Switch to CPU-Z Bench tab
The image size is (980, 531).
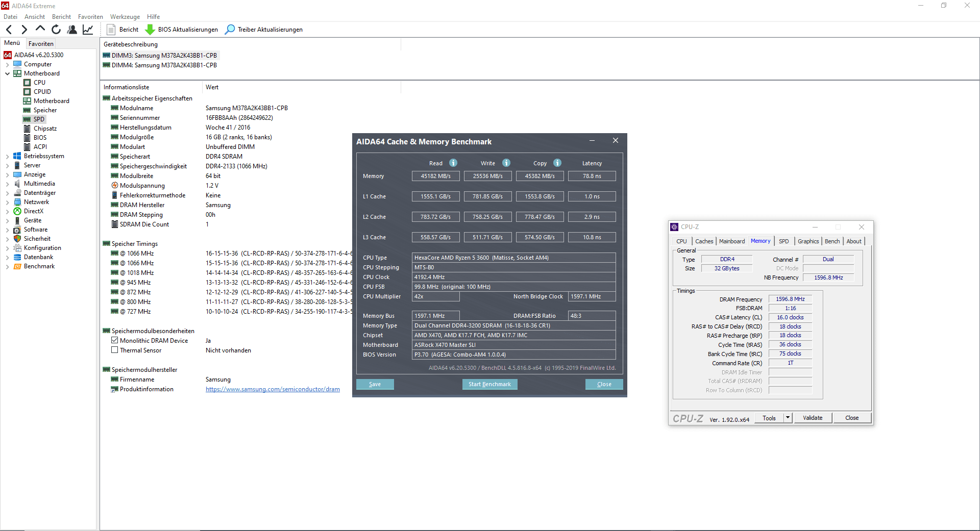point(832,241)
